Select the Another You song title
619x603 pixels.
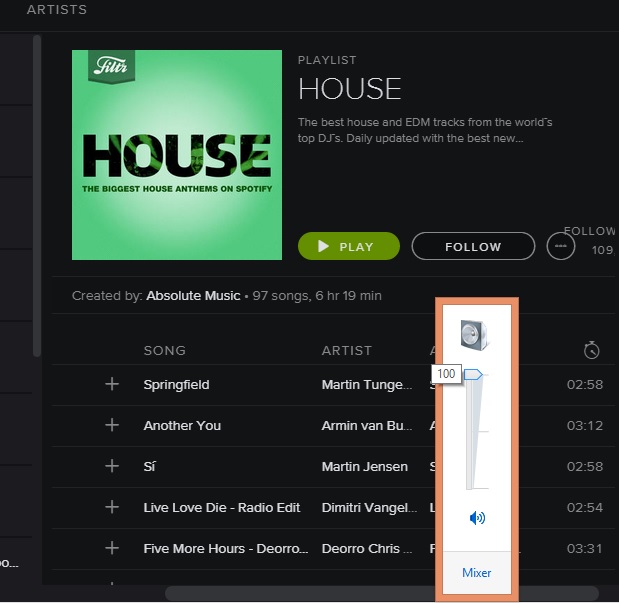coord(182,426)
